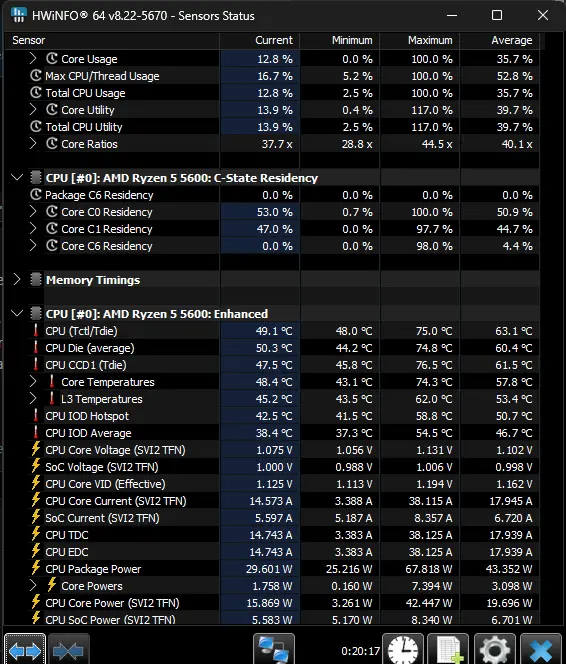Screen dimensions: 566x664
Task: Click the clock reset-timer icon
Action: tap(403, 650)
